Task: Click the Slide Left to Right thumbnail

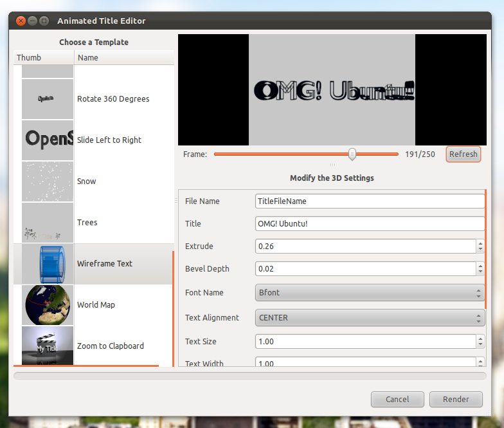Action: [48, 140]
